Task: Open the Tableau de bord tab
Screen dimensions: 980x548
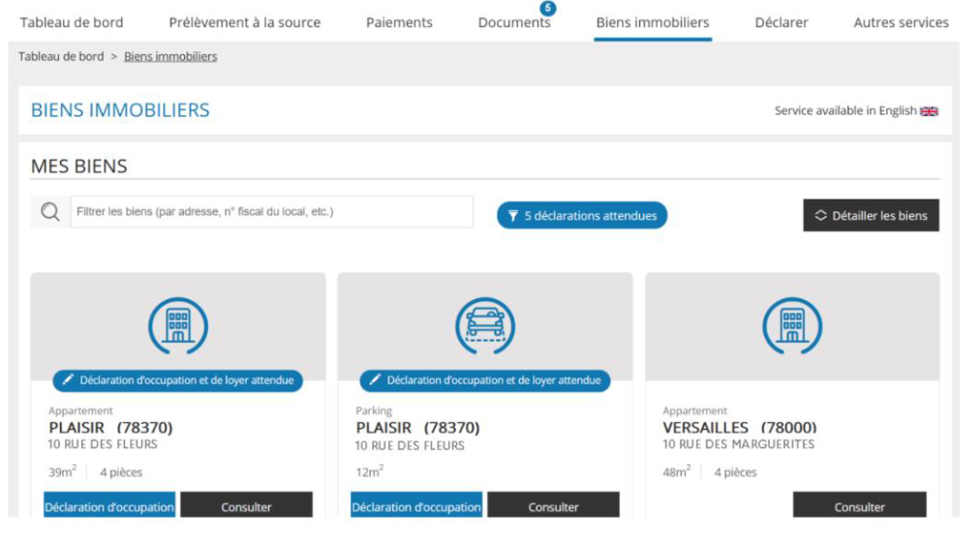Action: (x=72, y=22)
